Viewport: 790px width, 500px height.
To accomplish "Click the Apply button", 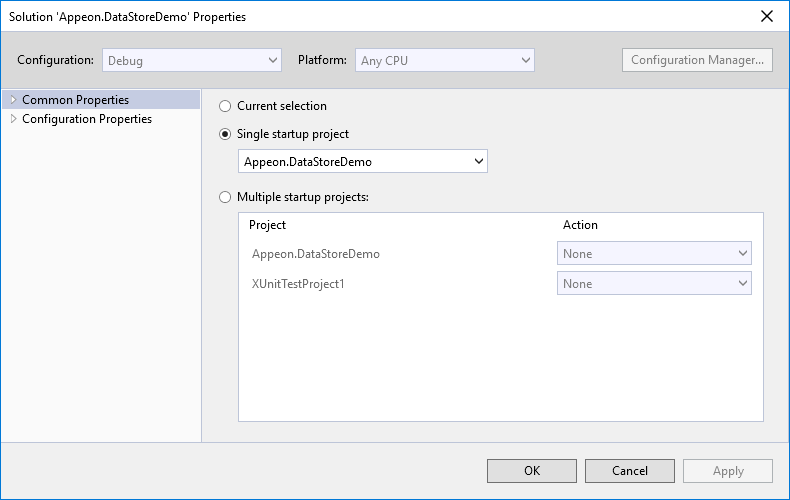I will pos(728,471).
